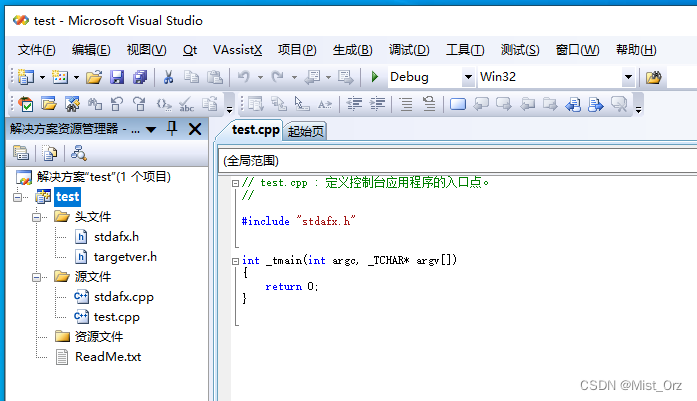Screen dimensions: 697x401
Task: Collapse the header comment code block
Action: pos(236,183)
